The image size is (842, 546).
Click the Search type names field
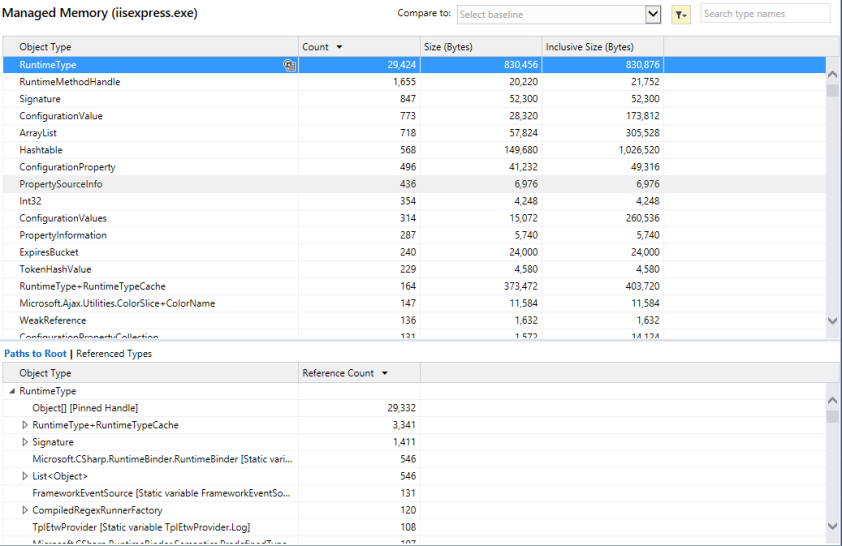765,14
